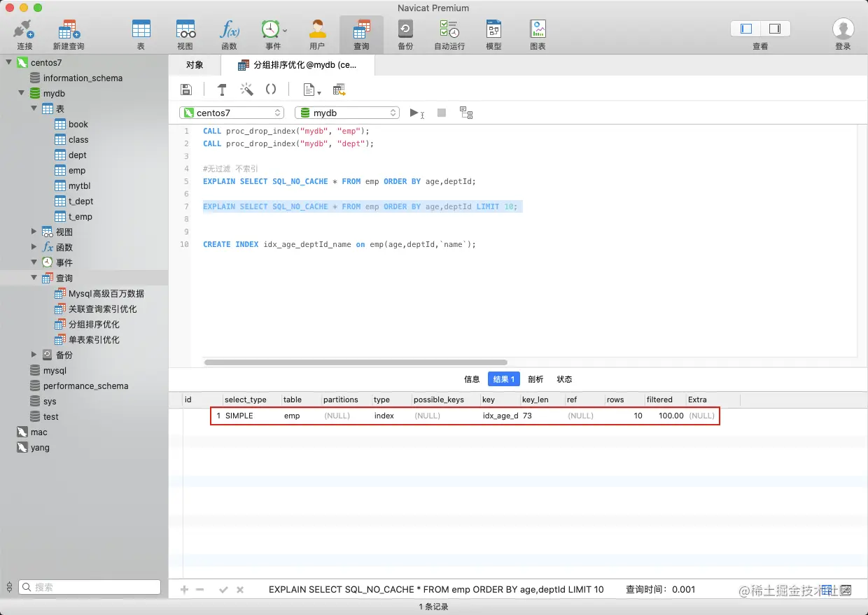This screenshot has width=868, height=615.
Task: Select the book table in tree
Action: (x=78, y=124)
